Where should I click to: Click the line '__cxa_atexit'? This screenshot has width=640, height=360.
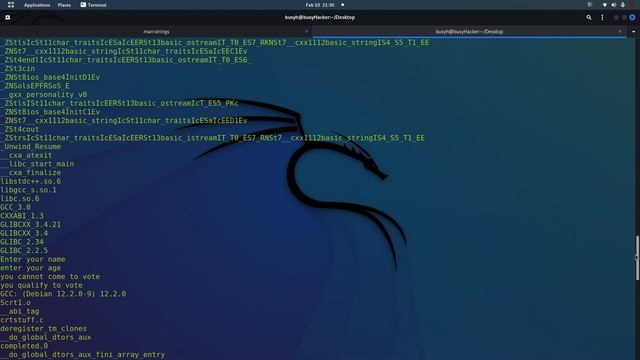coord(26,155)
